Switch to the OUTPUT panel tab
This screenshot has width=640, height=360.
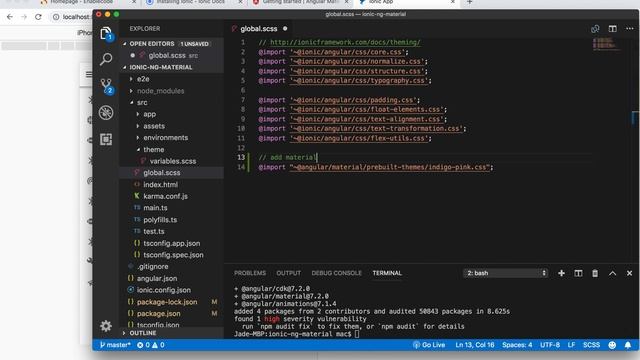(289, 273)
